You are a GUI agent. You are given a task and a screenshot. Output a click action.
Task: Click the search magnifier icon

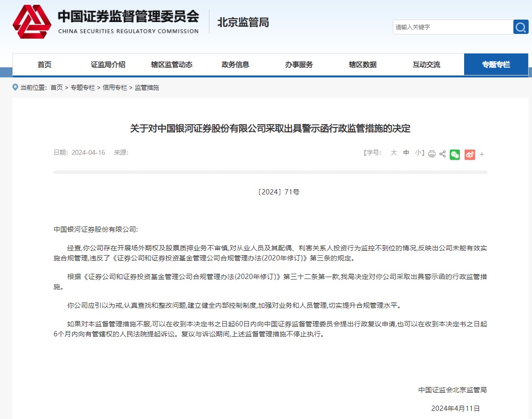pos(521,27)
